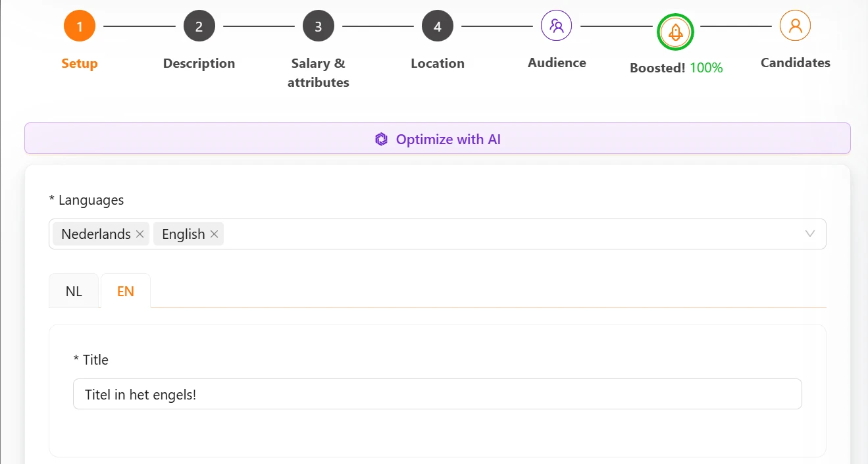Click the Description step label
Viewport: 868px width, 464px height.
[x=199, y=63]
